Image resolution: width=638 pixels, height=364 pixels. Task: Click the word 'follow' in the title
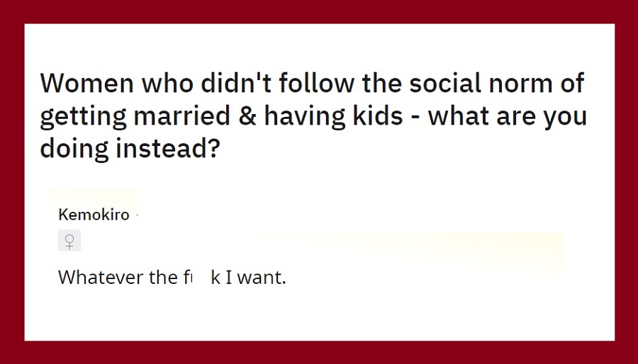317,84
